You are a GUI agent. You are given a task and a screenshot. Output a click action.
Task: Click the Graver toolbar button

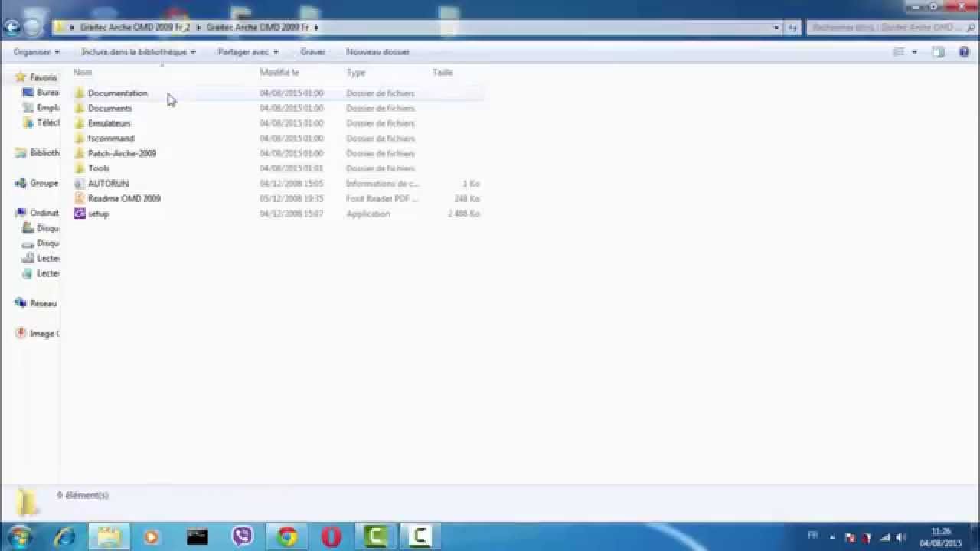312,52
